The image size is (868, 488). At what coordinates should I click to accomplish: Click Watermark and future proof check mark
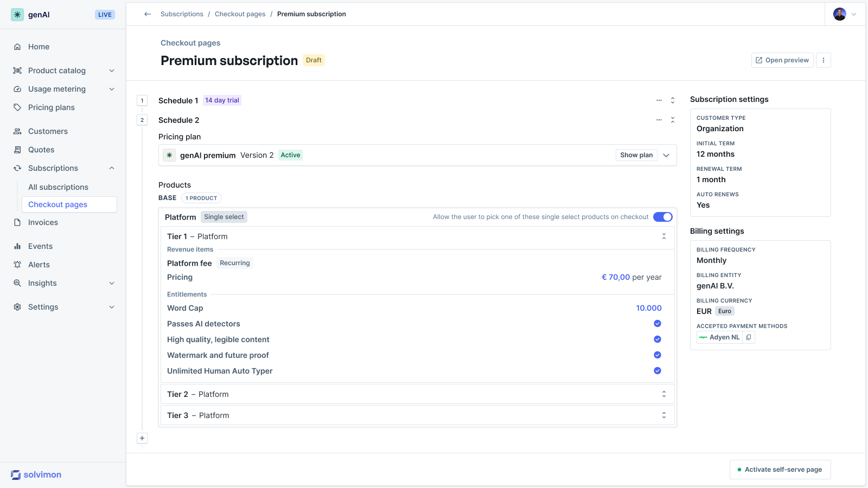(658, 355)
